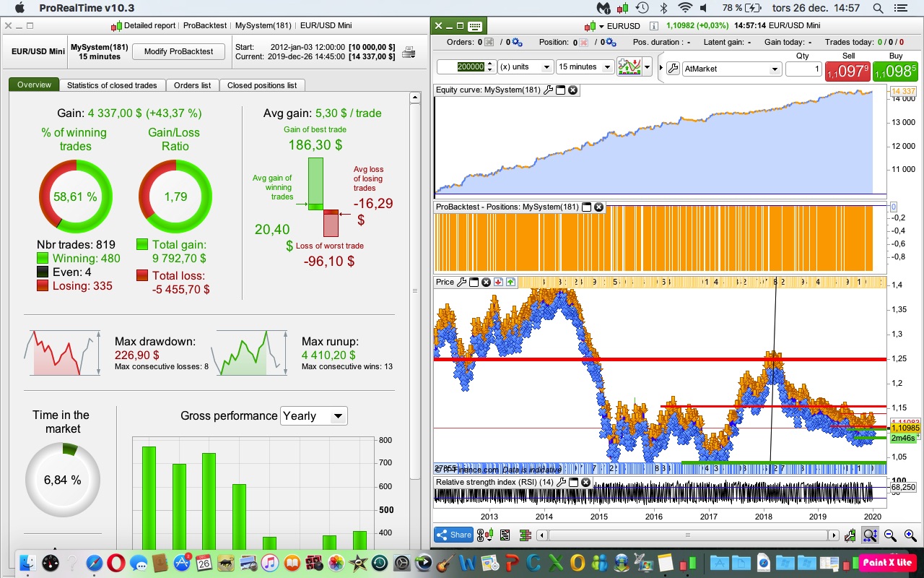
Task: Open Spotlight search in menu bar
Action: pyautogui.click(x=877, y=8)
